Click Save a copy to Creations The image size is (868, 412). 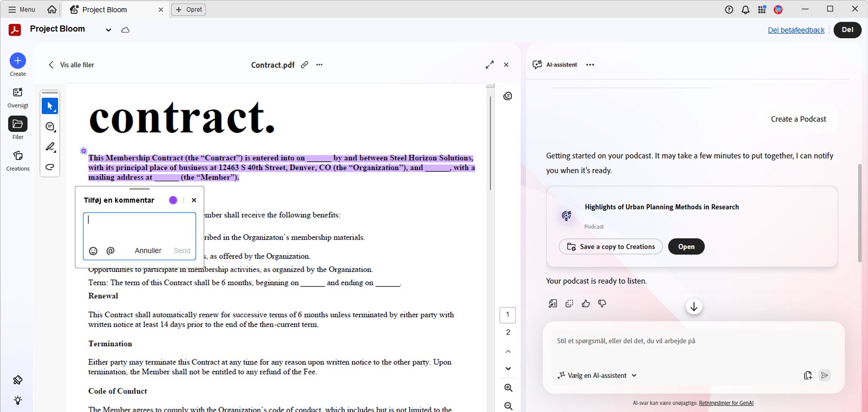pos(611,247)
